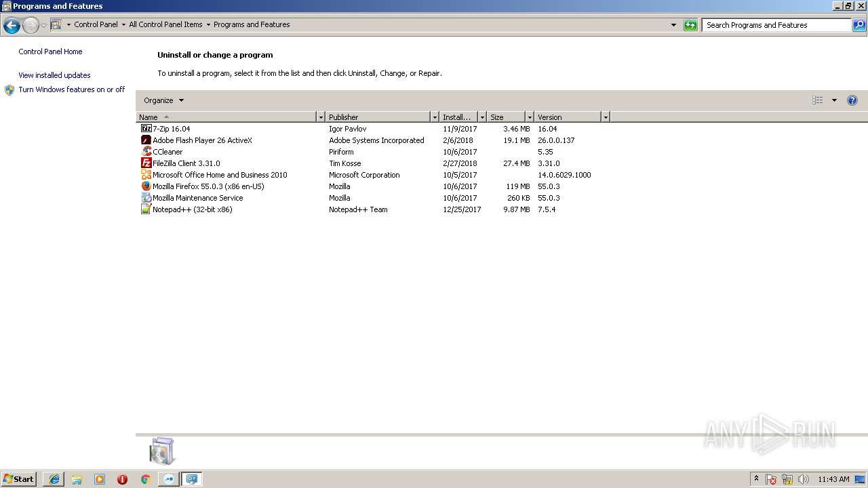This screenshot has height=488, width=868.
Task: Select 7-Zip 16.04 entry name
Action: pyautogui.click(x=172, y=129)
